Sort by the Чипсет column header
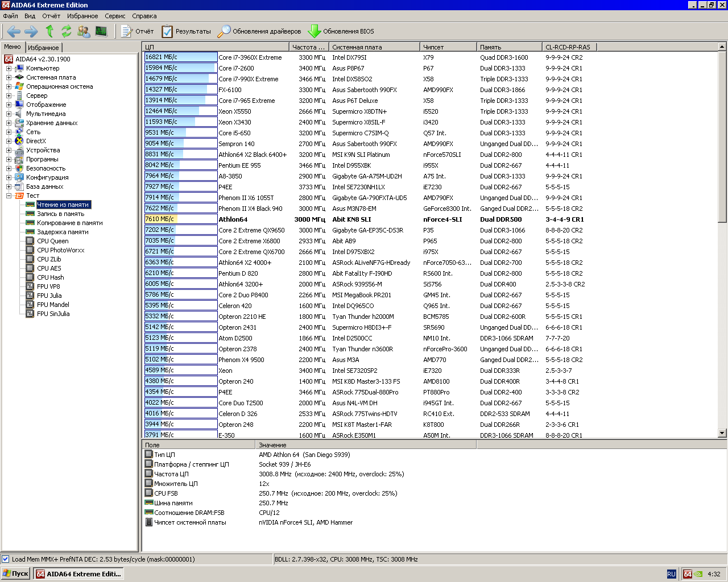 (449, 47)
